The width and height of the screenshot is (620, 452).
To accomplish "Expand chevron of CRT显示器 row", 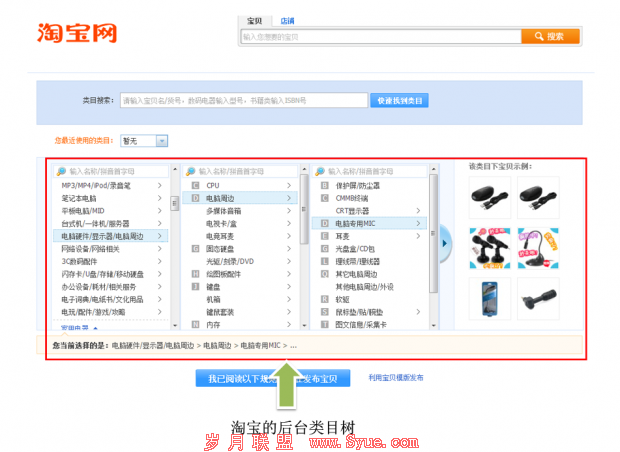I will 418,211.
